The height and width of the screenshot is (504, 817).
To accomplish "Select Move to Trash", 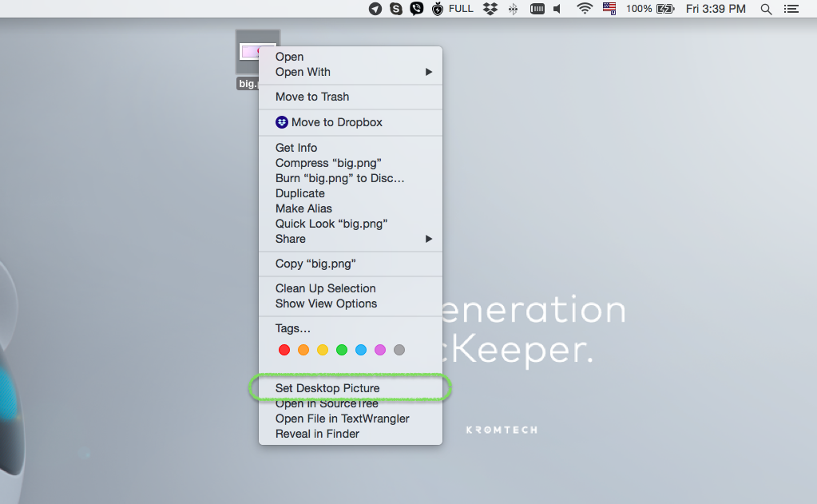I will pyautogui.click(x=350, y=97).
